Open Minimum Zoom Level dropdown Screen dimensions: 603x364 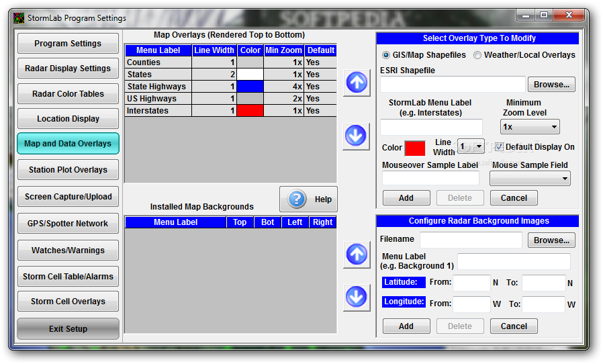(x=530, y=126)
